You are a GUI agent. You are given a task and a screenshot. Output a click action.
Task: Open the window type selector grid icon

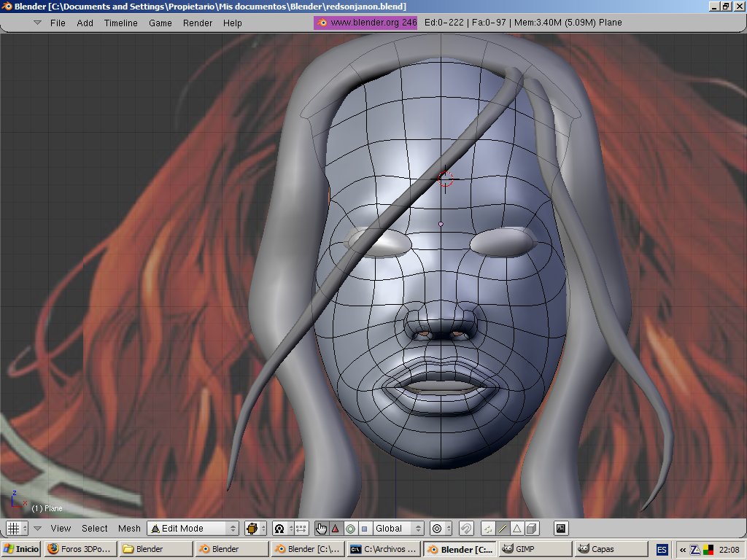click(18, 528)
